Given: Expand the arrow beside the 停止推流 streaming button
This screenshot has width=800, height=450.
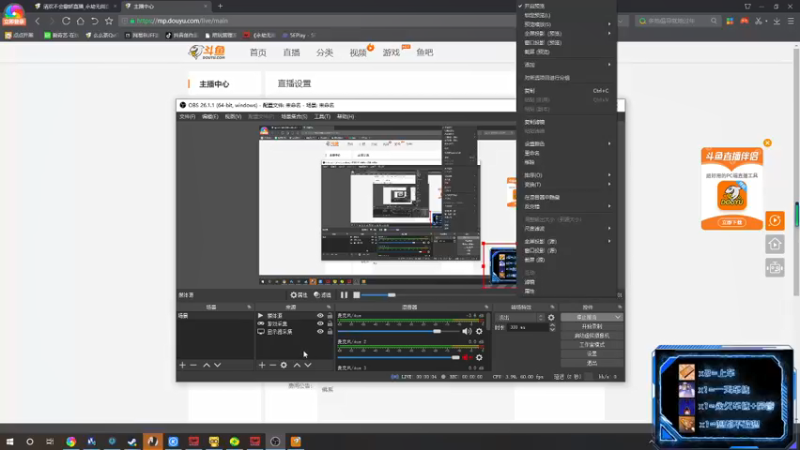Looking at the screenshot, I should click(618, 317).
